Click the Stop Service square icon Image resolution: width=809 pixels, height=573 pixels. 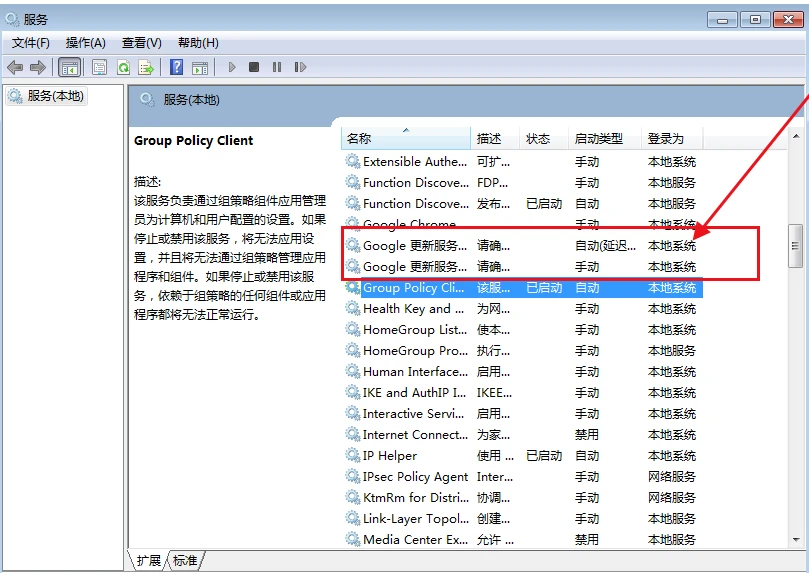pos(254,67)
